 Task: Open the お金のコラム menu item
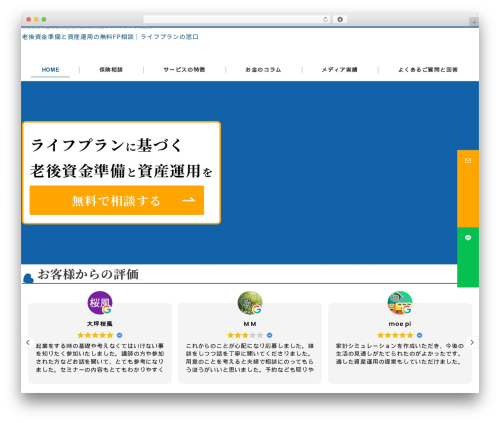click(263, 70)
